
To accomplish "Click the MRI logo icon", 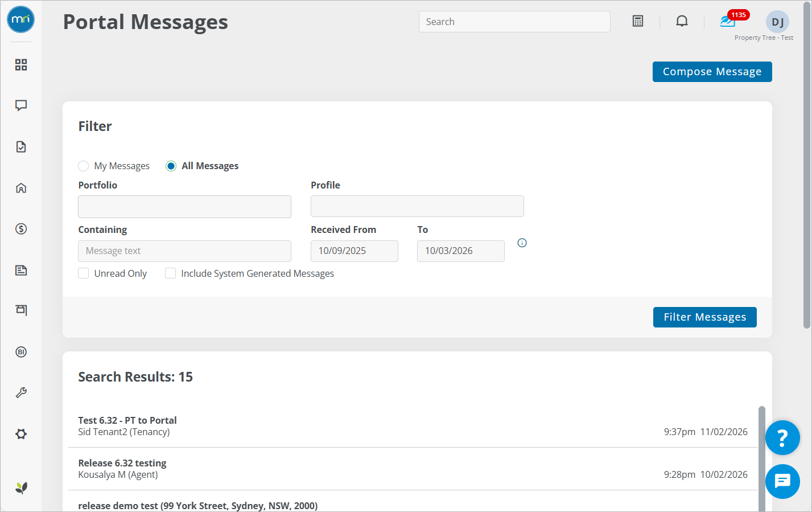I will (x=20, y=19).
